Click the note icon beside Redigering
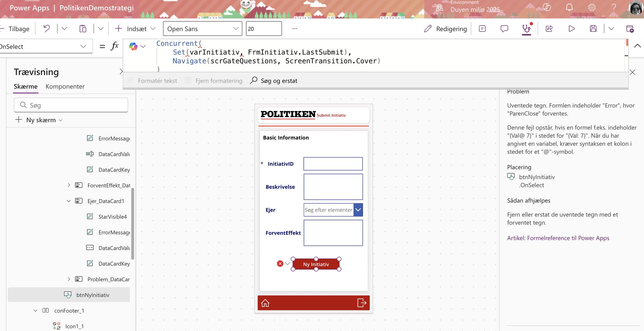644x331 pixels. pyautogui.click(x=482, y=29)
